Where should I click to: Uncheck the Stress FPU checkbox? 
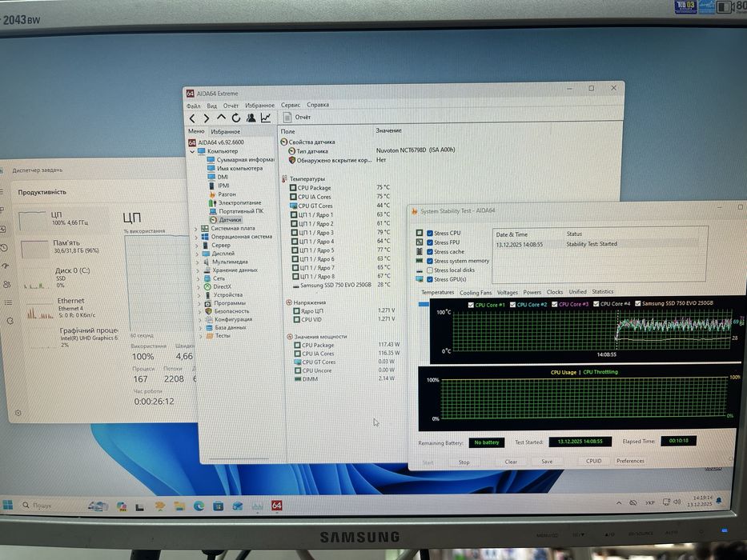click(x=430, y=242)
